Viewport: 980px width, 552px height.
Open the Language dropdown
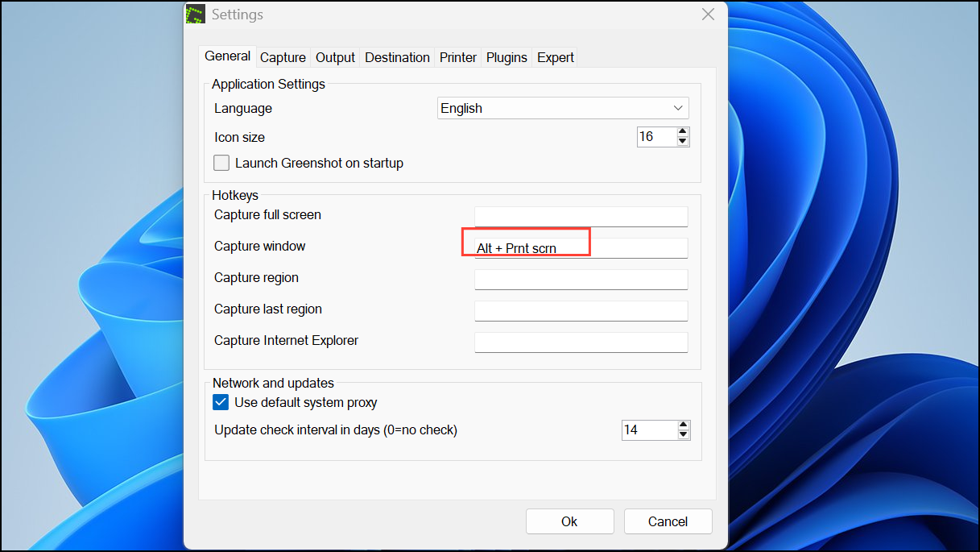(x=564, y=108)
